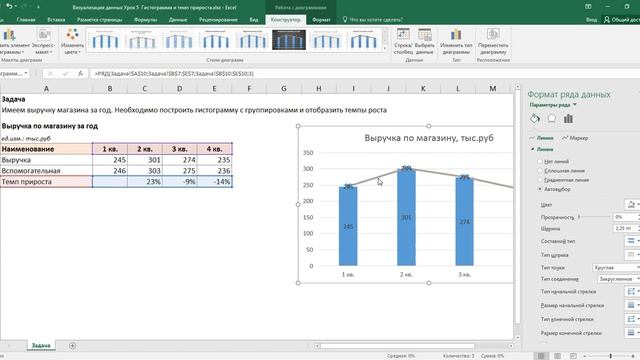Open Размер начальной стрелки dropdown
640x360 pixels.
coord(632,305)
